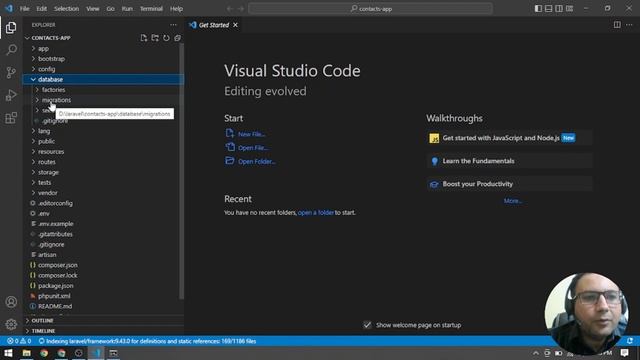
Task: Open Customize Layout icon
Action: point(569,9)
